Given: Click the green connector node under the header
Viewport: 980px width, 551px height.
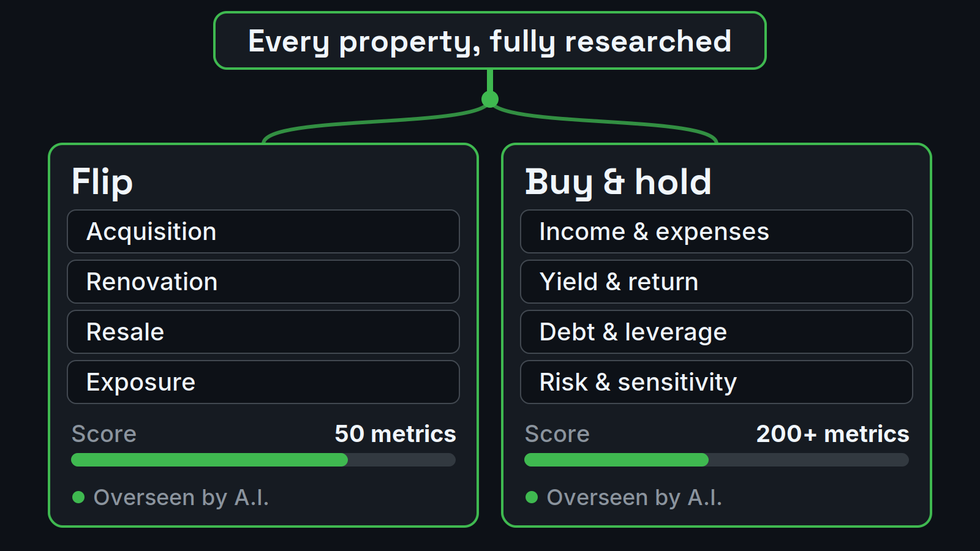Looking at the screenshot, I should pyautogui.click(x=490, y=99).
